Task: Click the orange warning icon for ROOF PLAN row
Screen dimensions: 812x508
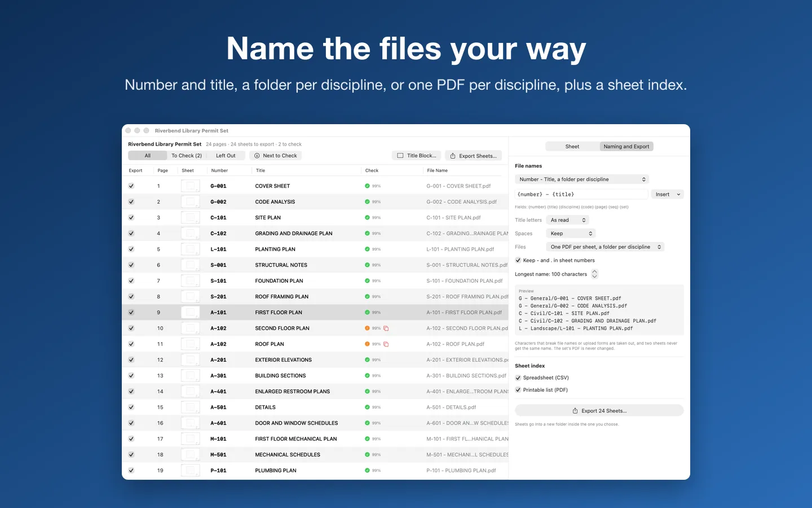Action: [367, 344]
